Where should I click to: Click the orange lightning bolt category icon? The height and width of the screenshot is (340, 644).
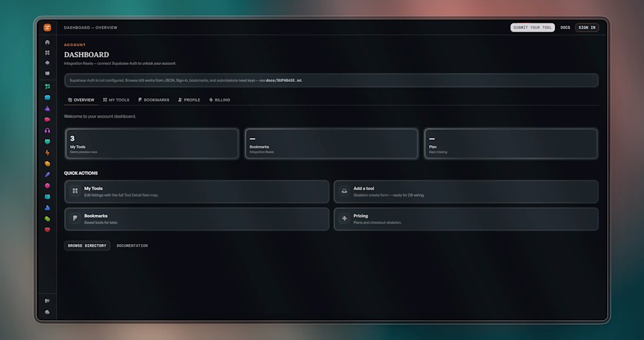(47, 153)
